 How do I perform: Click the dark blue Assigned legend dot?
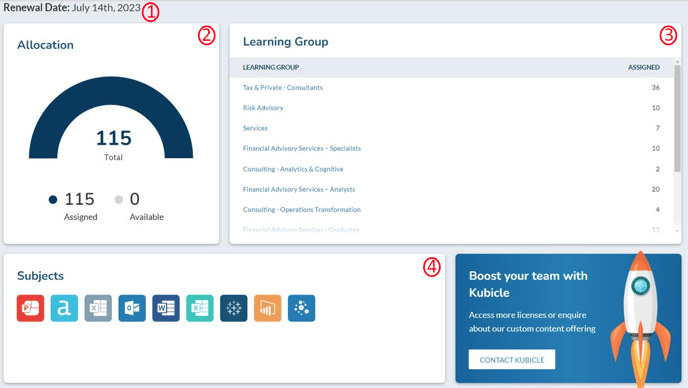coord(53,200)
